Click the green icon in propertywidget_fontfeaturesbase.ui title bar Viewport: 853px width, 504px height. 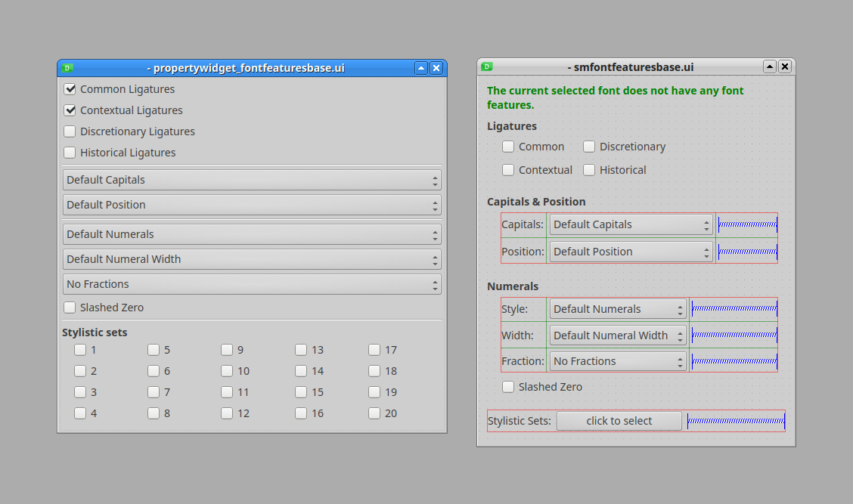tap(67, 68)
